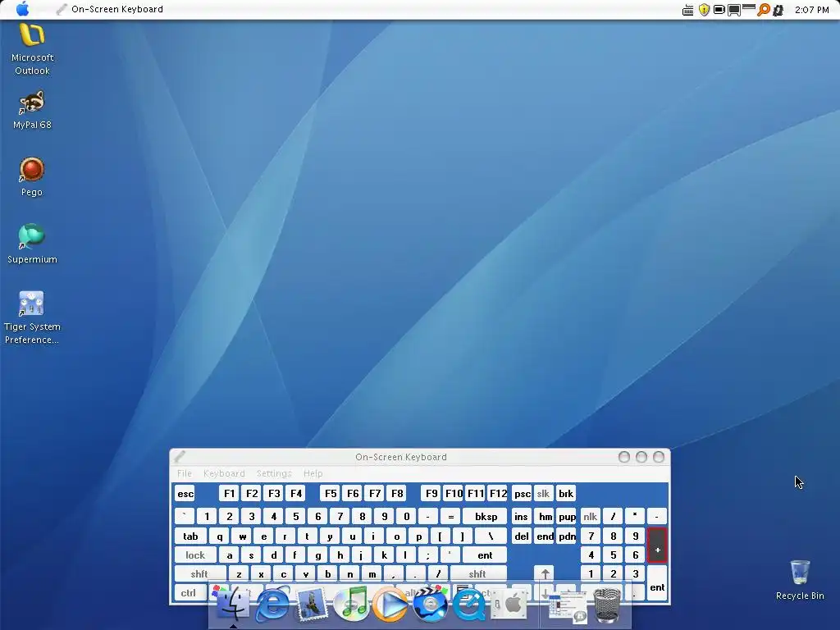Click the main ent key beside apostrophe
Viewport: 840px width, 630px height.
[485, 555]
